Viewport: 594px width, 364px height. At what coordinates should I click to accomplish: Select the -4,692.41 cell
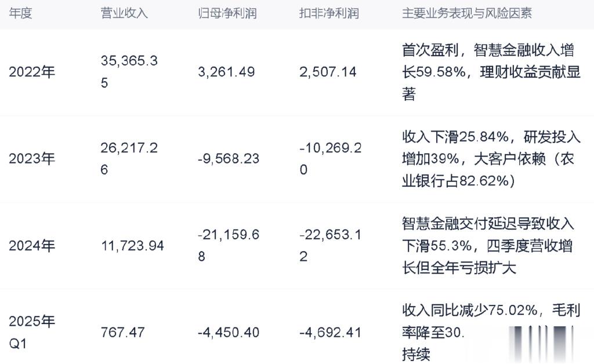point(330,332)
